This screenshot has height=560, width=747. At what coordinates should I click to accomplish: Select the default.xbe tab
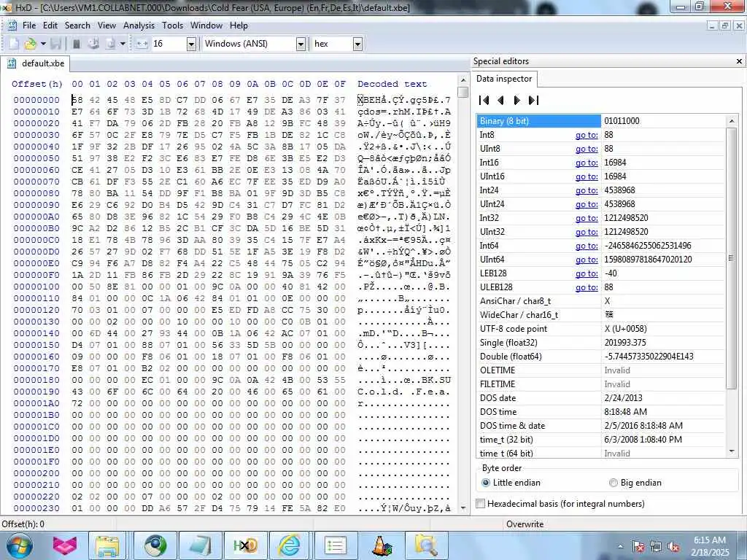point(36,63)
